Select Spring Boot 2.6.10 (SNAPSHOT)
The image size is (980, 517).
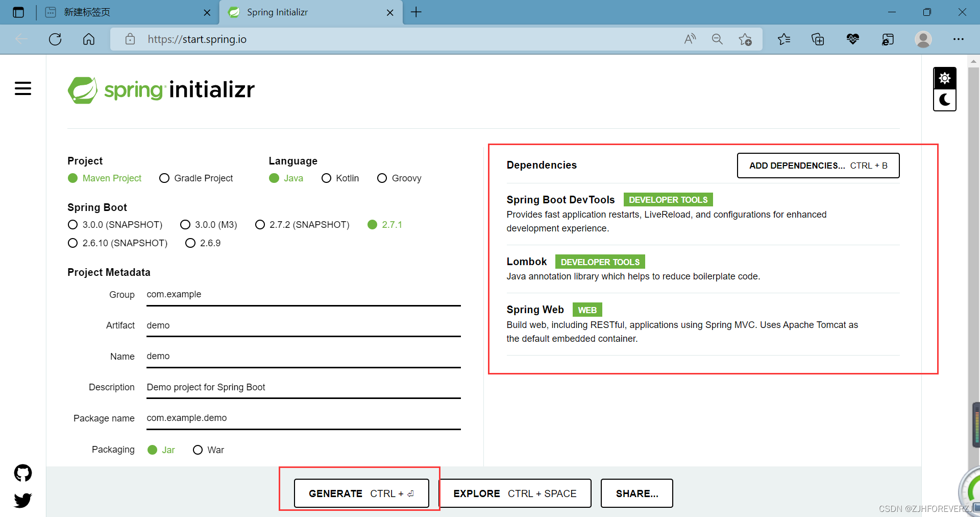tap(118, 243)
